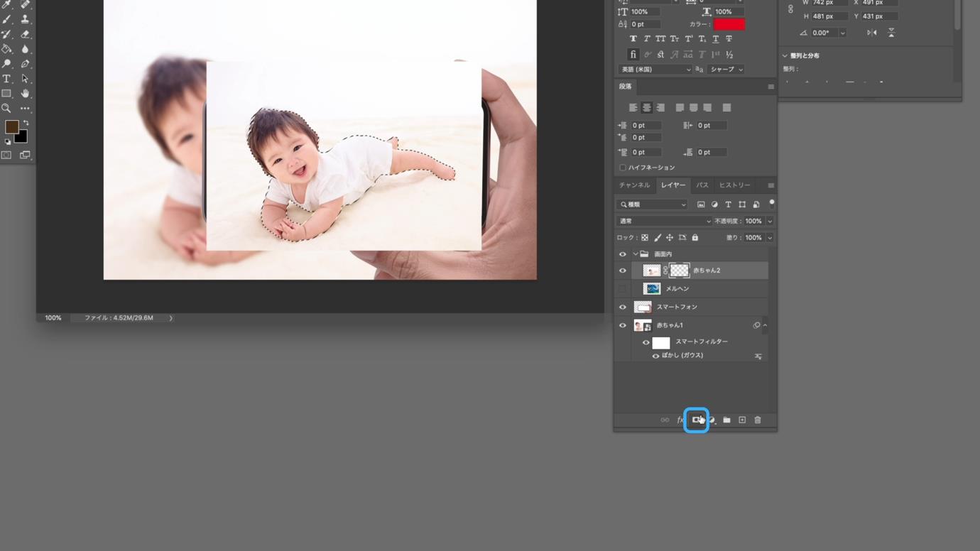Flip vertically in the Properties panel
Viewport: 980px width, 551px height.
pyautogui.click(x=891, y=33)
